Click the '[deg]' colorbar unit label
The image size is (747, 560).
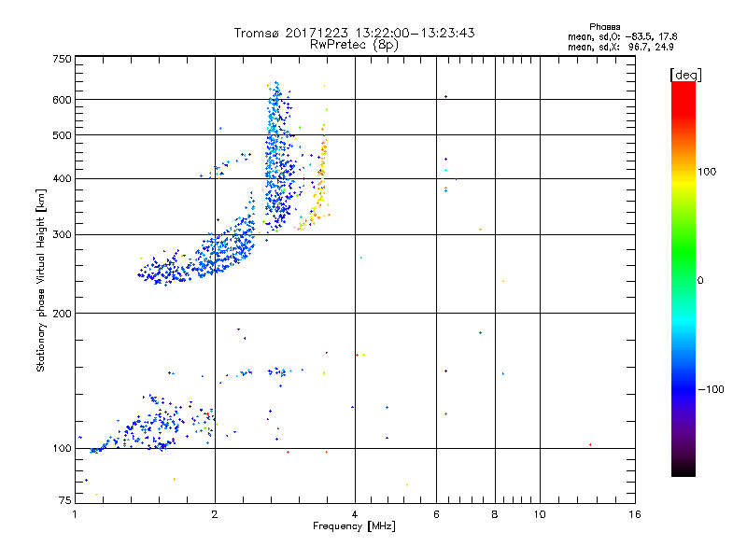point(685,75)
